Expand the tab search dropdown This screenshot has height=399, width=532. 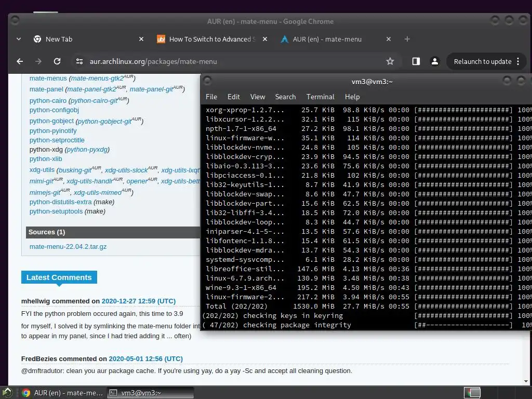coord(19,39)
